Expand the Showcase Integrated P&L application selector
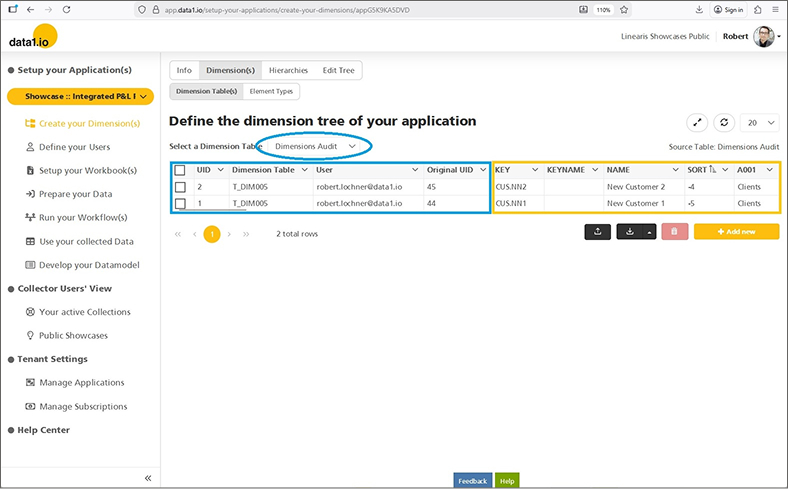Screen dimensions: 788x489 click(x=80, y=97)
